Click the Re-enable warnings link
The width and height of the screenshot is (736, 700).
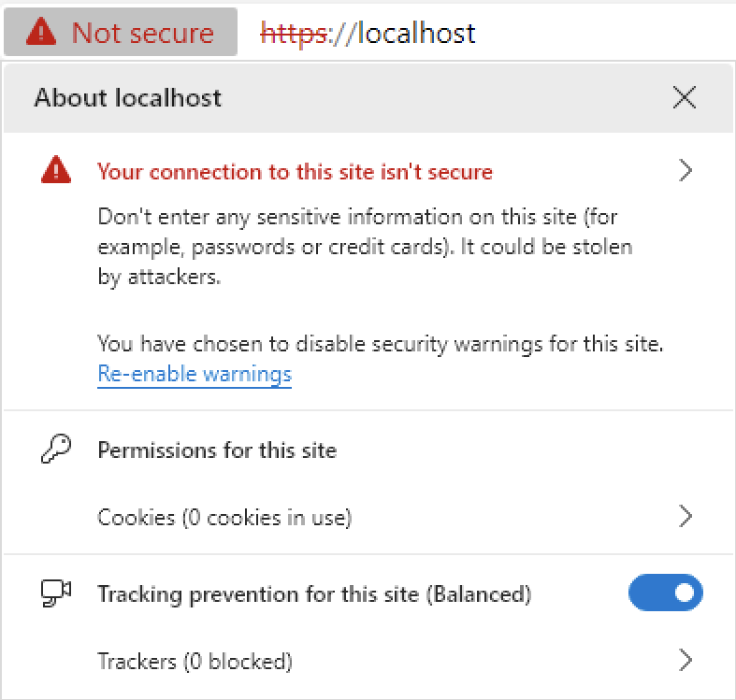point(195,375)
